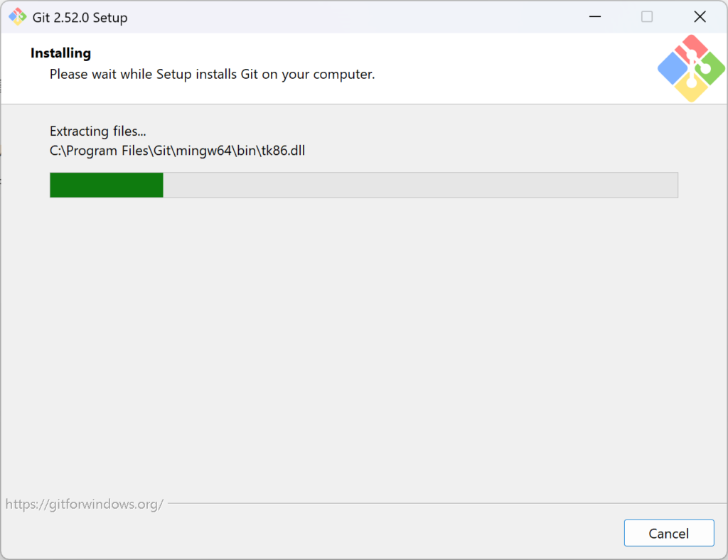Click the green filled part of the progress bar
This screenshot has width=728, height=560.
(107, 185)
